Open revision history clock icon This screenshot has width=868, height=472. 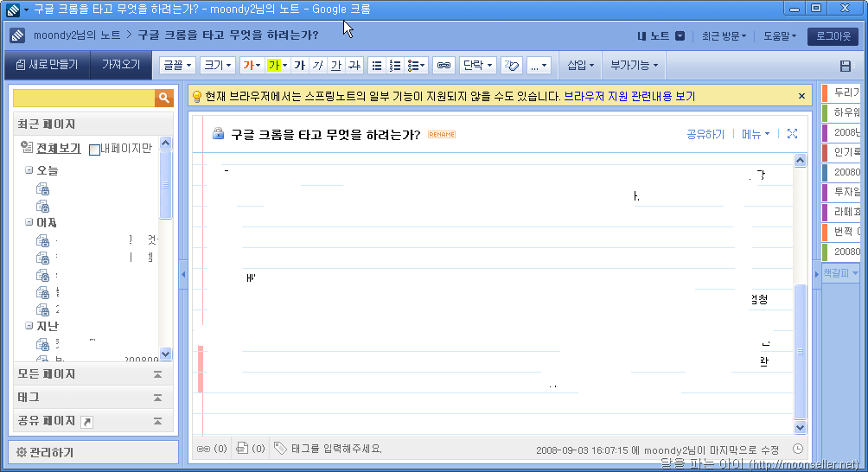coord(798,449)
